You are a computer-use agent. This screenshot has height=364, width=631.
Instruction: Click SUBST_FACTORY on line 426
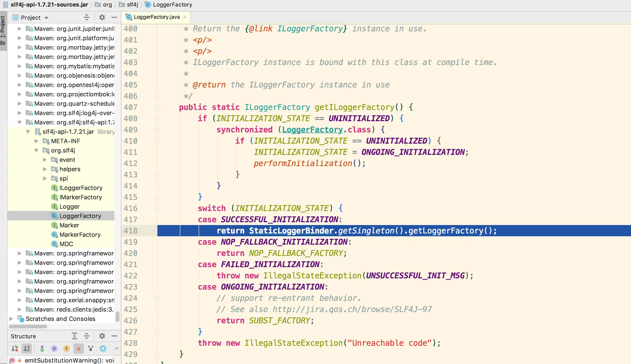280,321
